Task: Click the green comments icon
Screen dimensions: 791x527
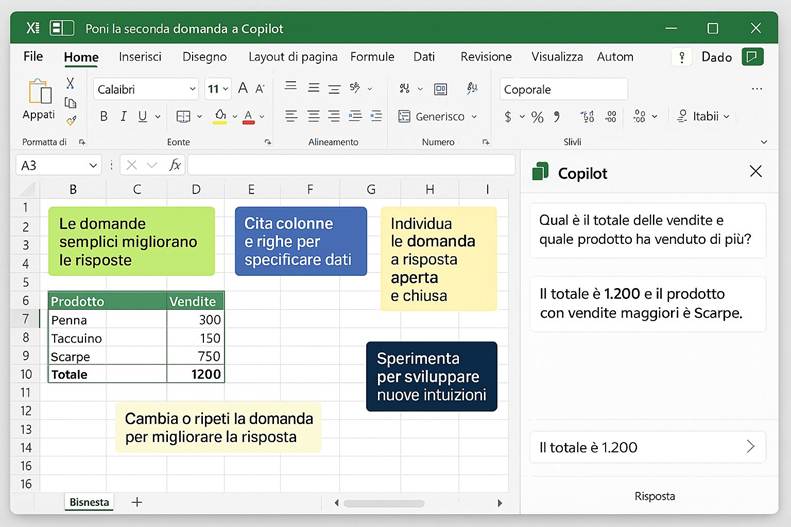Action: (x=752, y=56)
